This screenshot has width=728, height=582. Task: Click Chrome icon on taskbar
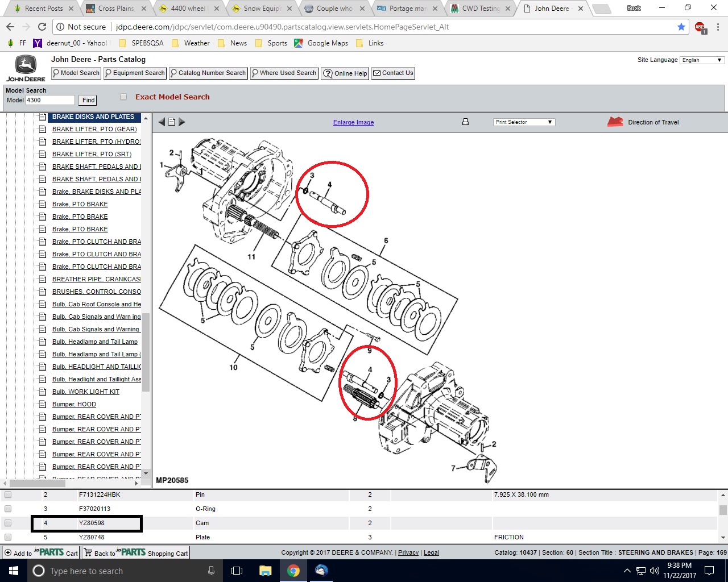pyautogui.click(x=293, y=571)
